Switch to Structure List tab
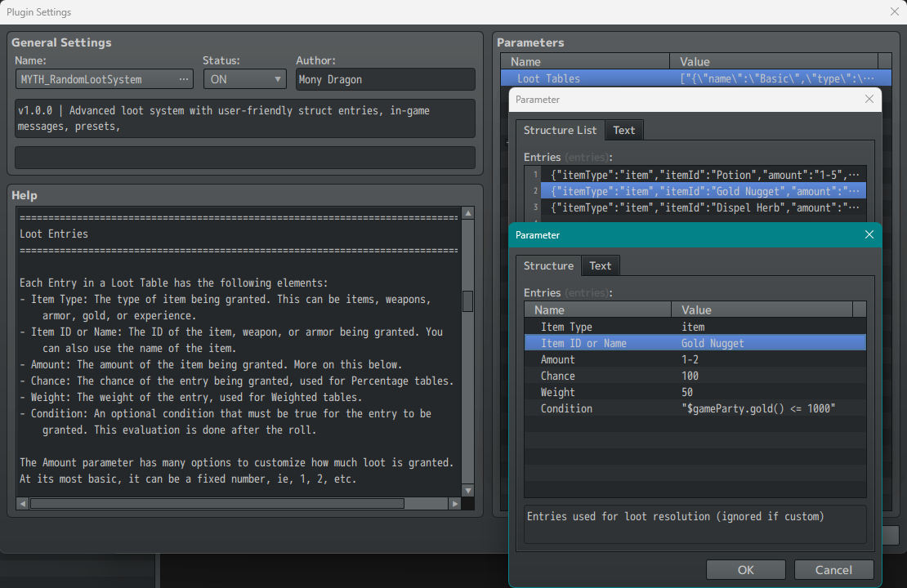907x588 pixels. coord(560,130)
